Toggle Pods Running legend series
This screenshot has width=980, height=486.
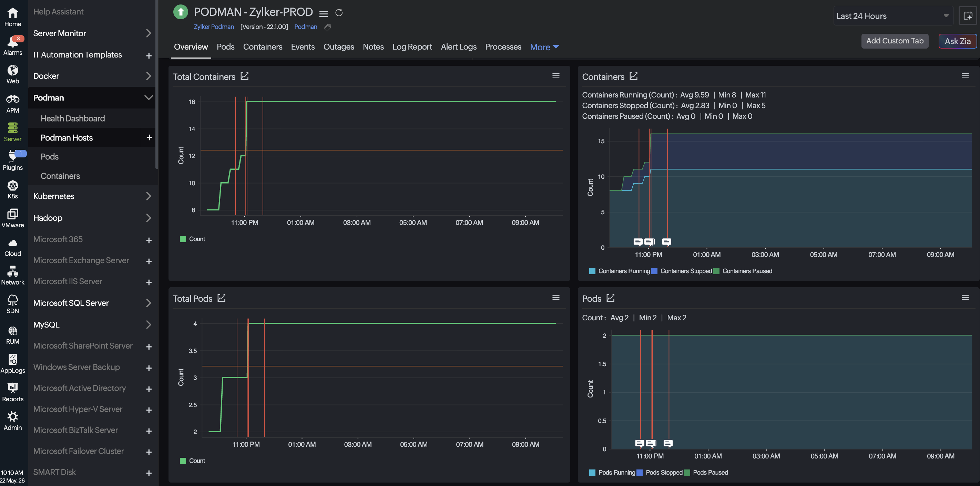612,472
